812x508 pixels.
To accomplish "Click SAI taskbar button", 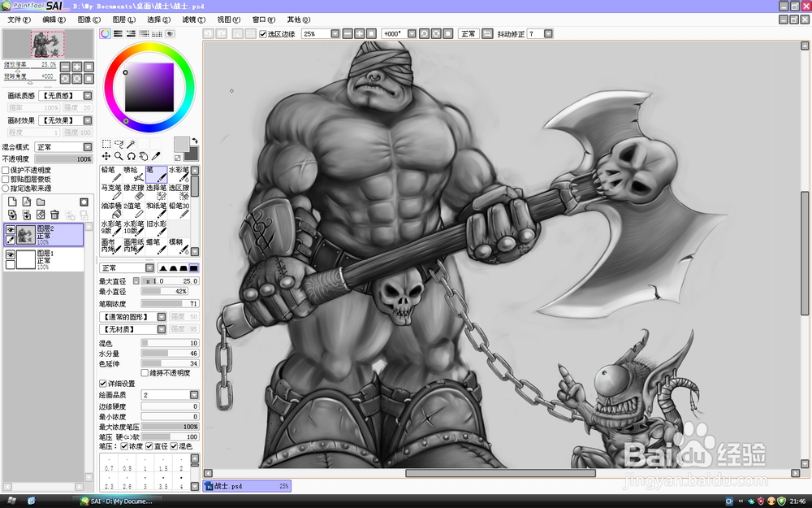I will [x=120, y=501].
